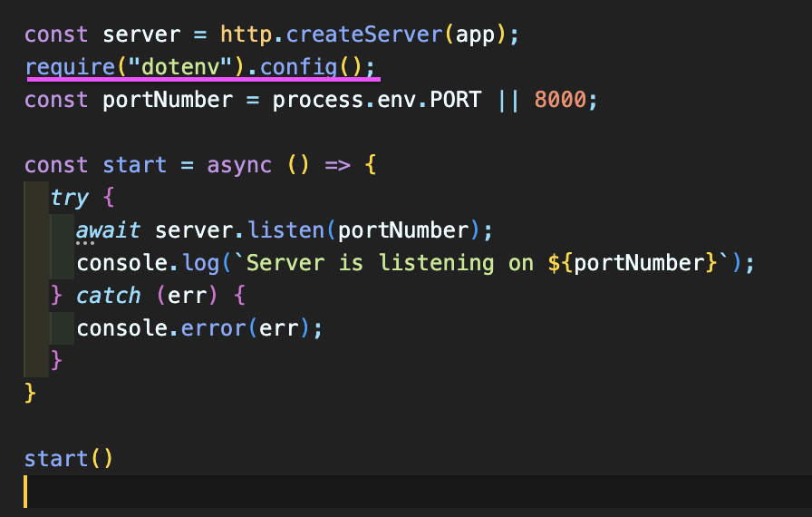
Task: Click 'log' in console.log
Action: click(x=201, y=263)
